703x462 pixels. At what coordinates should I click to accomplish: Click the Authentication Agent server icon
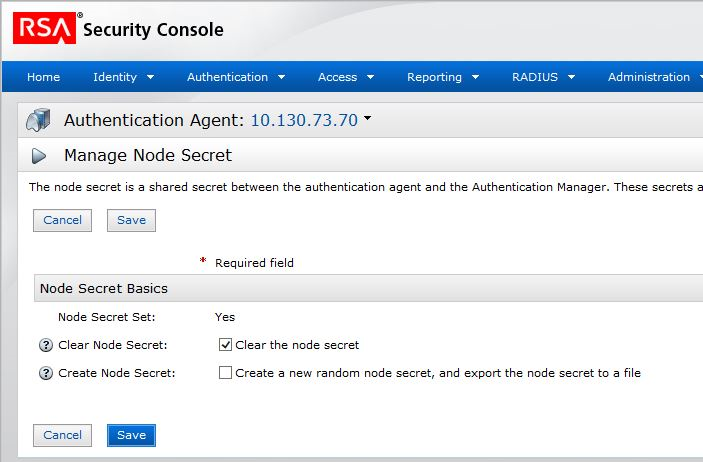tap(38, 121)
